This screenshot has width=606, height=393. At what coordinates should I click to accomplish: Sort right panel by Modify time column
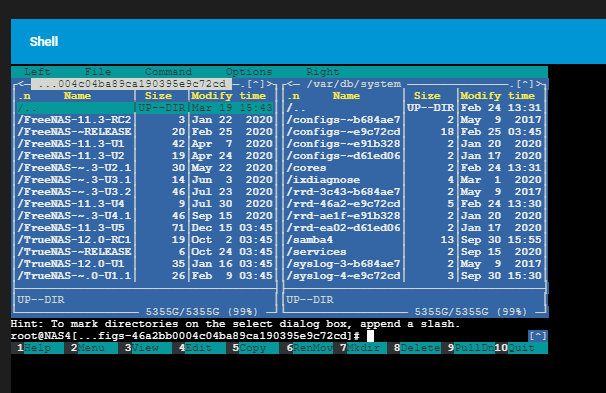coord(497,96)
